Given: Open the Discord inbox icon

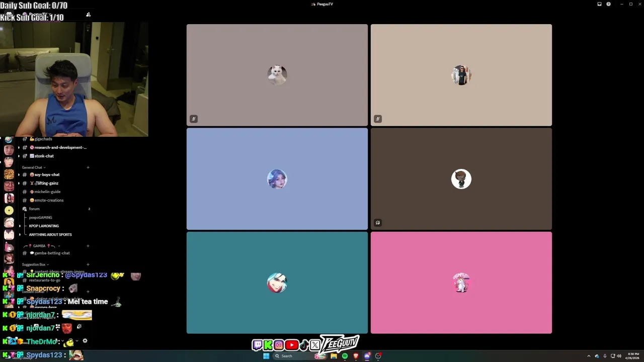Looking at the screenshot, I should click(x=599, y=4).
